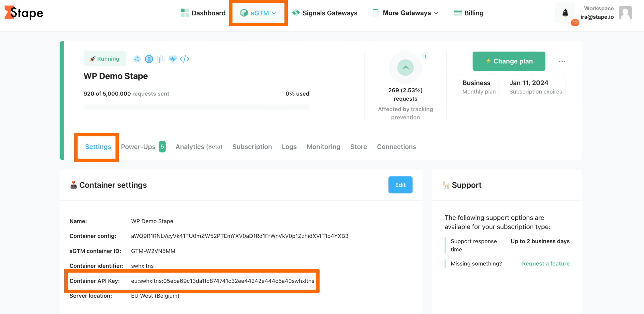
Task: Click the Container settings joystick icon
Action: coord(73,185)
